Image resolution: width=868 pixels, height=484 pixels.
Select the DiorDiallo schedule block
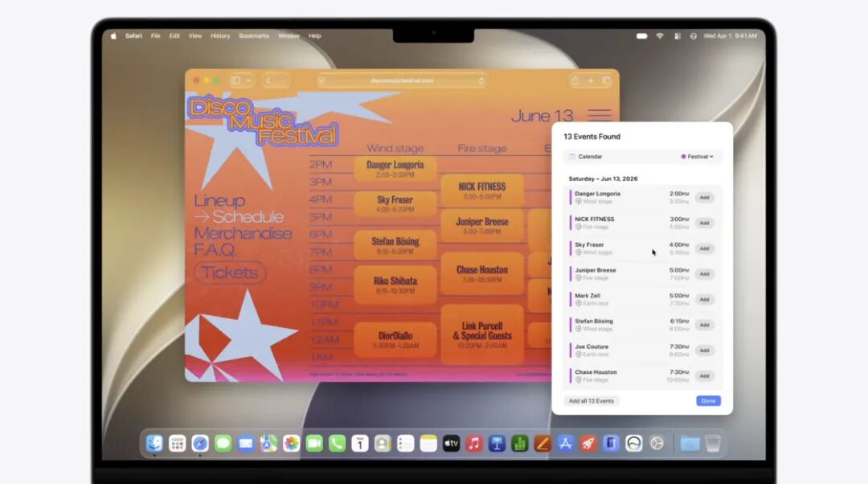[x=395, y=339]
